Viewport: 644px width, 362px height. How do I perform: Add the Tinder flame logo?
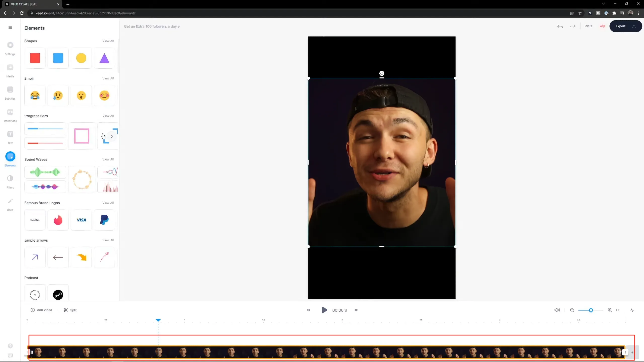point(58,220)
